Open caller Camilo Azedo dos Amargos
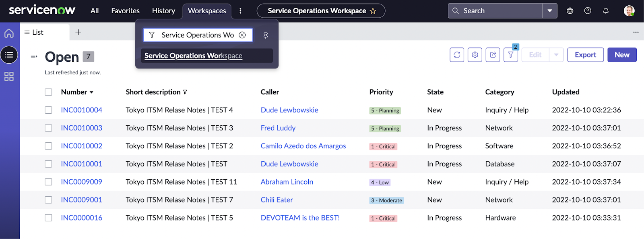This screenshot has width=644, height=239. point(303,146)
